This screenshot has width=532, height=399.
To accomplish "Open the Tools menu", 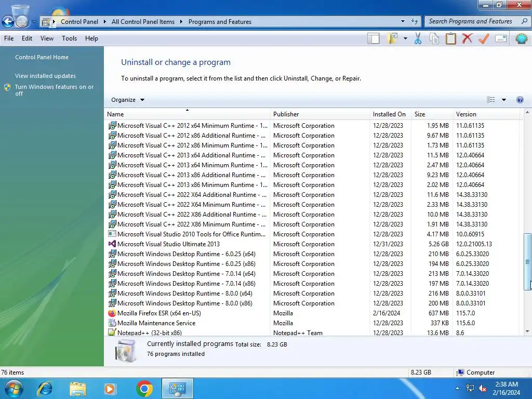I will pos(69,38).
